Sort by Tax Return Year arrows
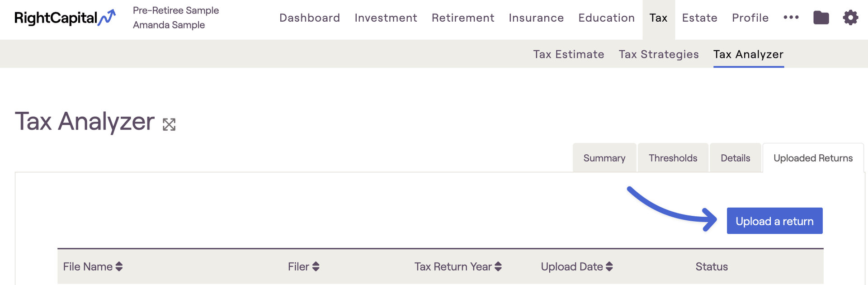 pos(498,266)
